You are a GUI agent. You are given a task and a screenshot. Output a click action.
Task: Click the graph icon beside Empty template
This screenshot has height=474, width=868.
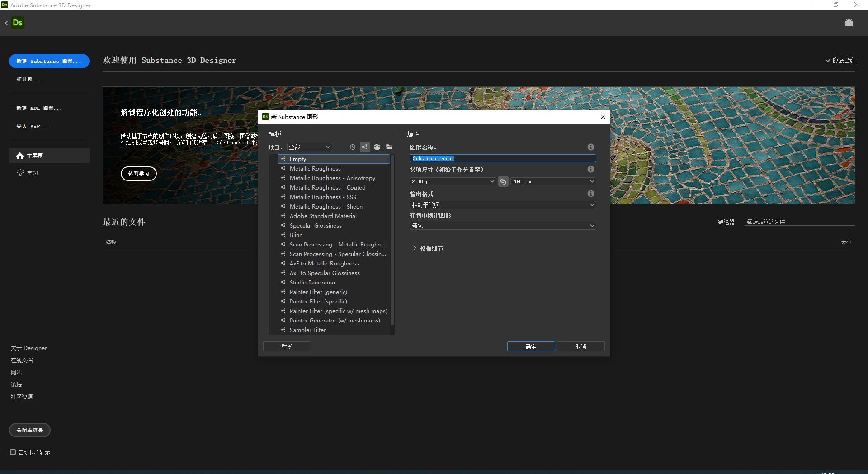point(283,159)
